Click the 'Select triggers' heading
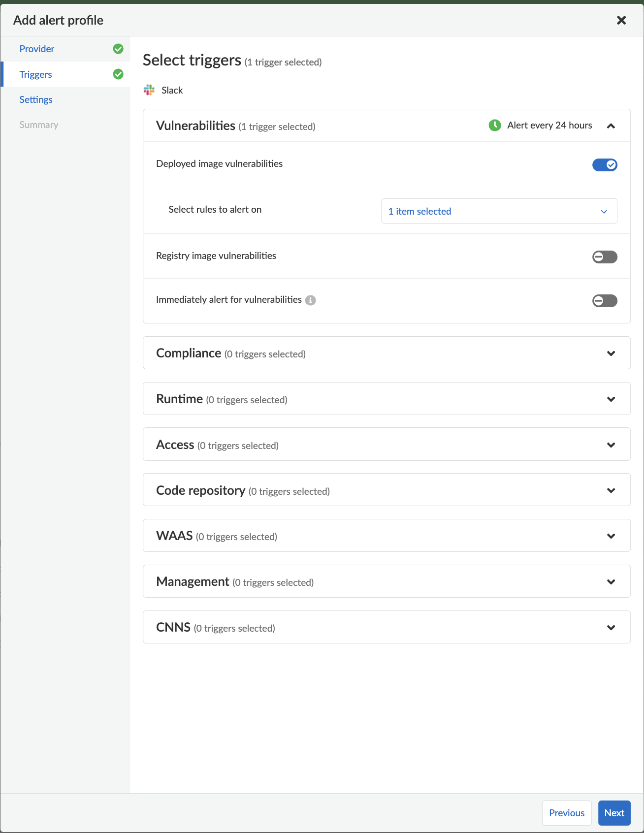This screenshot has height=833, width=644. coord(192,60)
